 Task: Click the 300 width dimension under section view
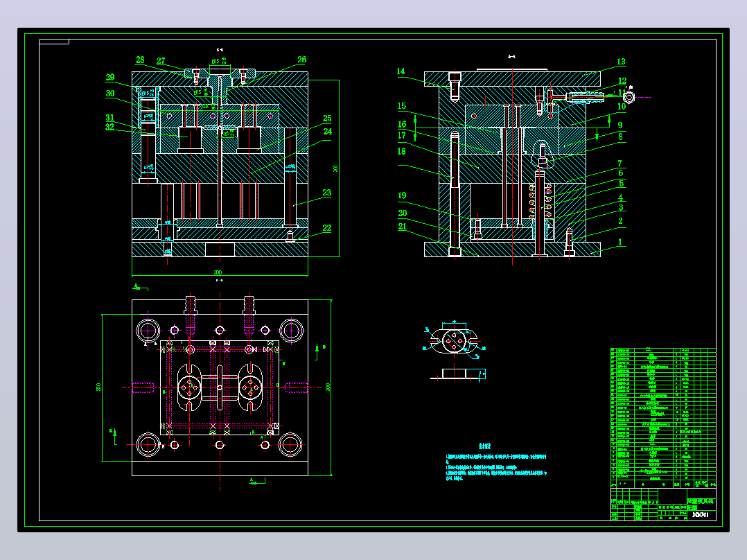pos(218,272)
